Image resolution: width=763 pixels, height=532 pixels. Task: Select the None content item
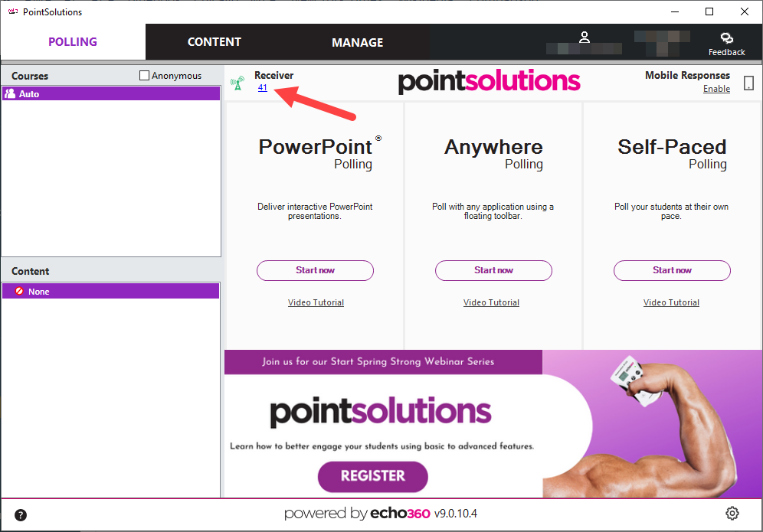pos(111,292)
